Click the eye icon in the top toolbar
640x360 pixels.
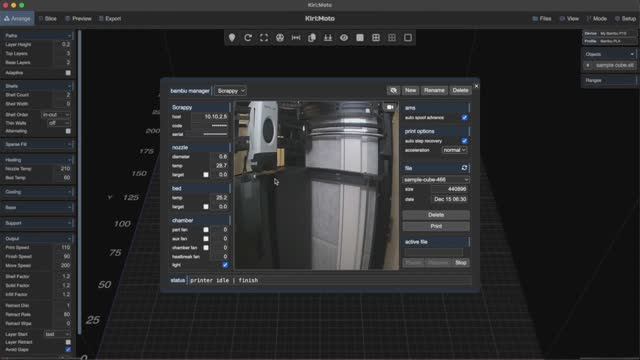344,38
